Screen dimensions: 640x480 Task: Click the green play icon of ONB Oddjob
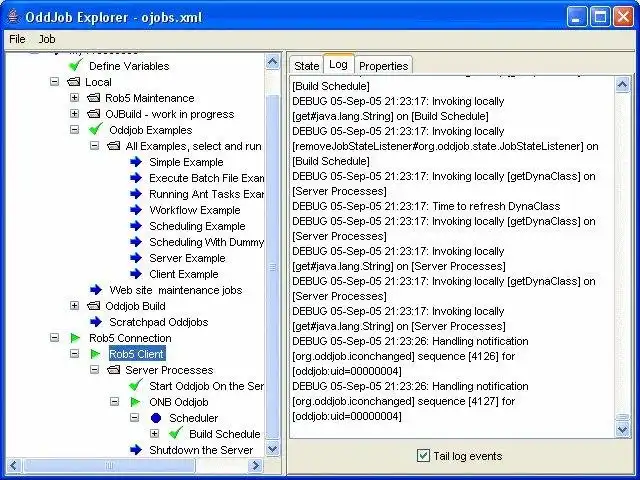[x=135, y=402]
